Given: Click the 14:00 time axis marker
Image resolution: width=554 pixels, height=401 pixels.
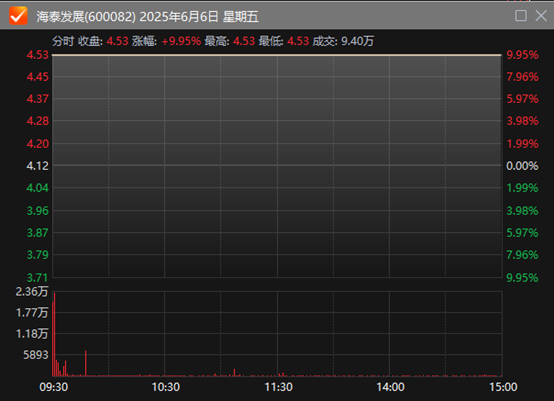Looking at the screenshot, I should point(390,387).
